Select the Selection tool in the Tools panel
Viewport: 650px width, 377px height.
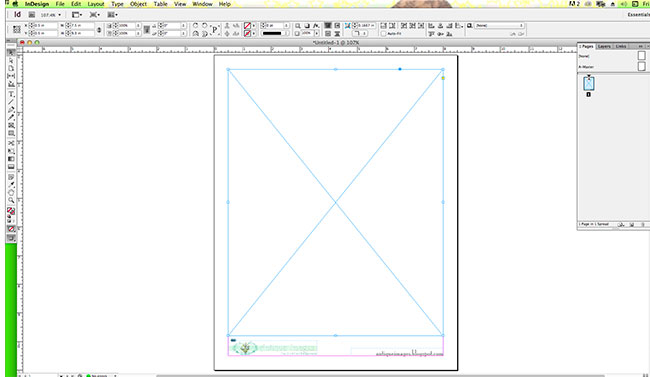pyautogui.click(x=11, y=53)
